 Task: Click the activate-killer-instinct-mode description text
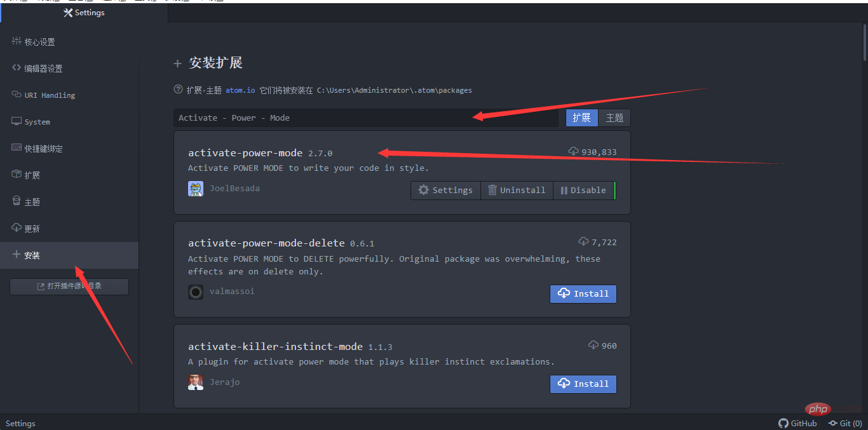coord(371,362)
